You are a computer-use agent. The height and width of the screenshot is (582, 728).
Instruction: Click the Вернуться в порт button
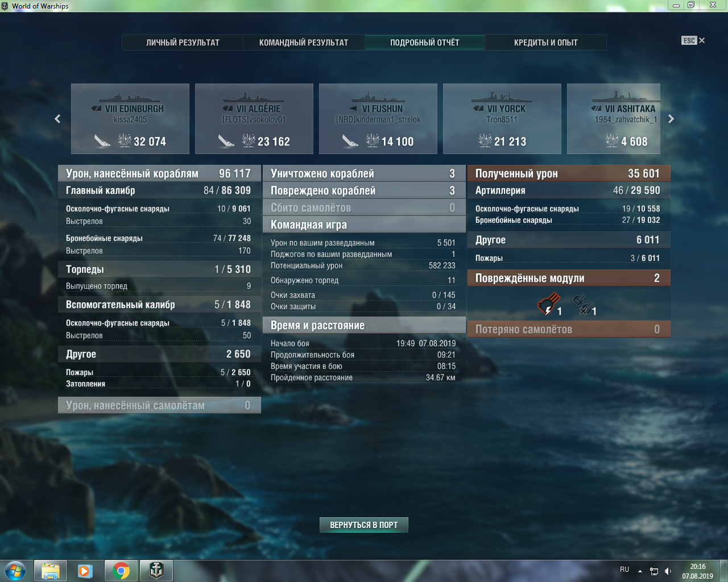tap(364, 525)
